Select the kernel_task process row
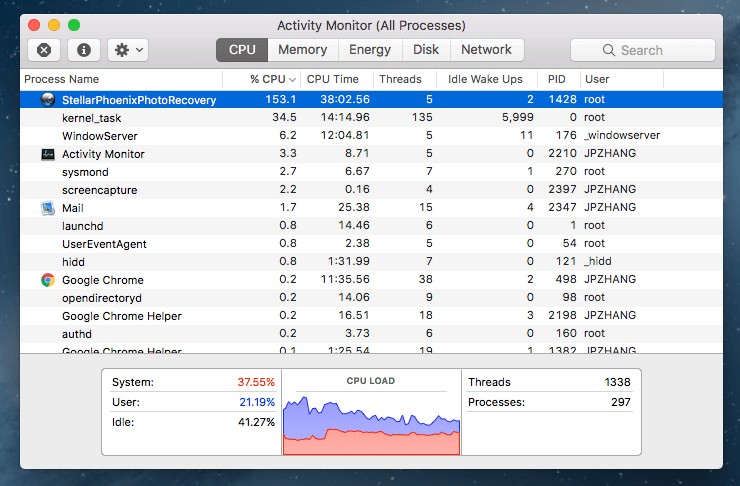Image resolution: width=740 pixels, height=486 pixels. [x=371, y=117]
